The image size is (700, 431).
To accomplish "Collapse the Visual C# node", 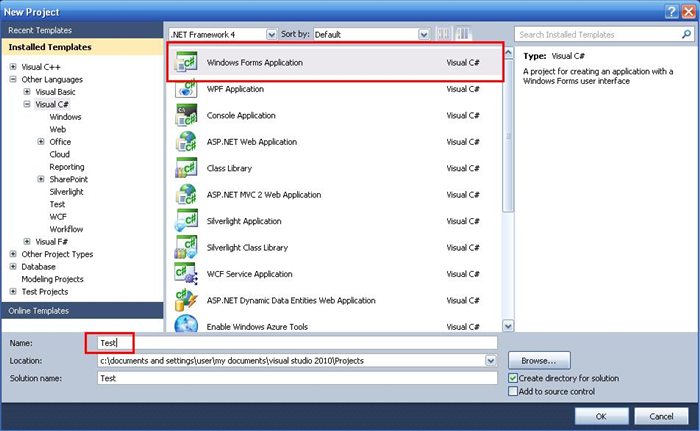I will coord(27,104).
